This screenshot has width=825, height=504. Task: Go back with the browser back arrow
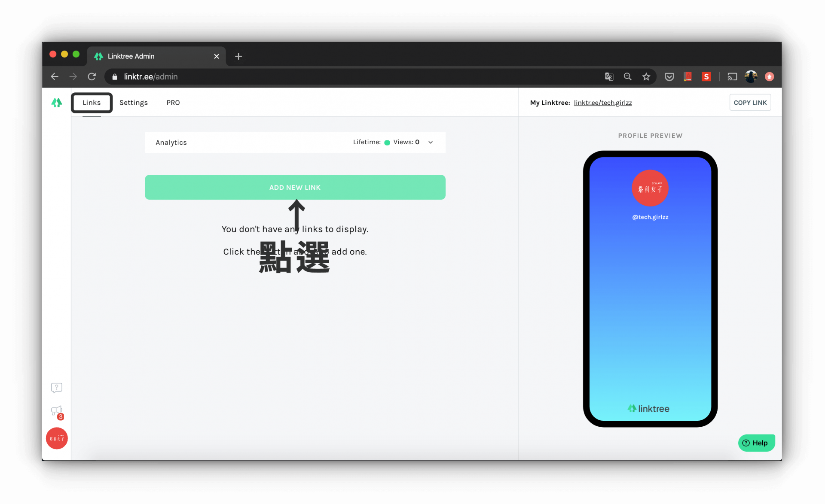[55, 76]
